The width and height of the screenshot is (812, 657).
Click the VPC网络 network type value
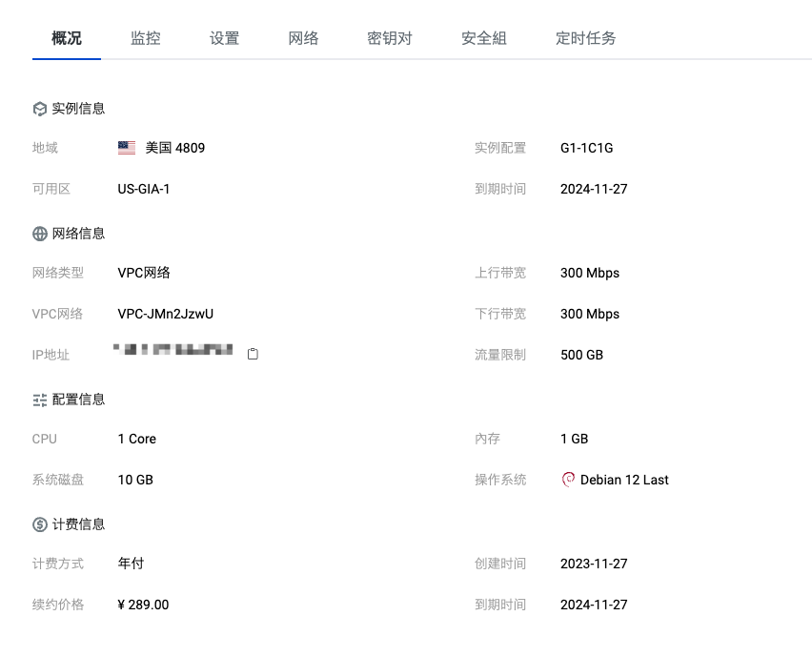click(x=144, y=273)
